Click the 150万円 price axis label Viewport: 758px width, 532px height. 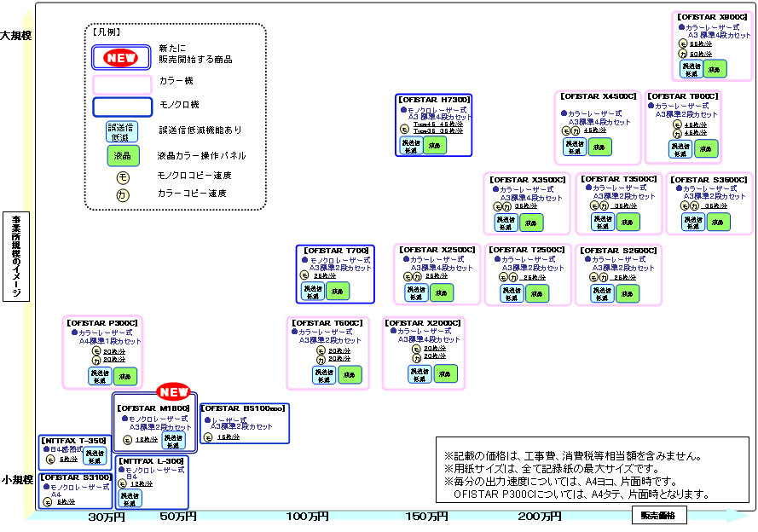(x=426, y=517)
